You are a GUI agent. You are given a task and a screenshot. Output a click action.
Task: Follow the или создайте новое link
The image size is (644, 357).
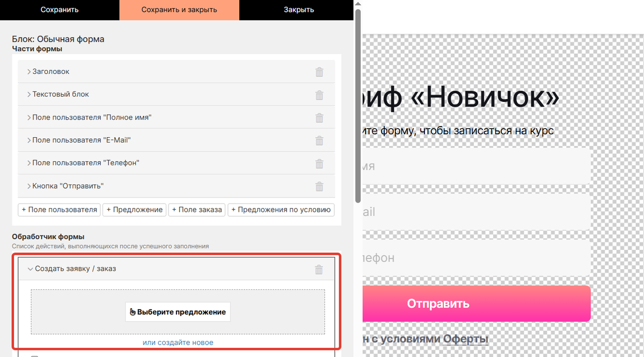click(178, 343)
